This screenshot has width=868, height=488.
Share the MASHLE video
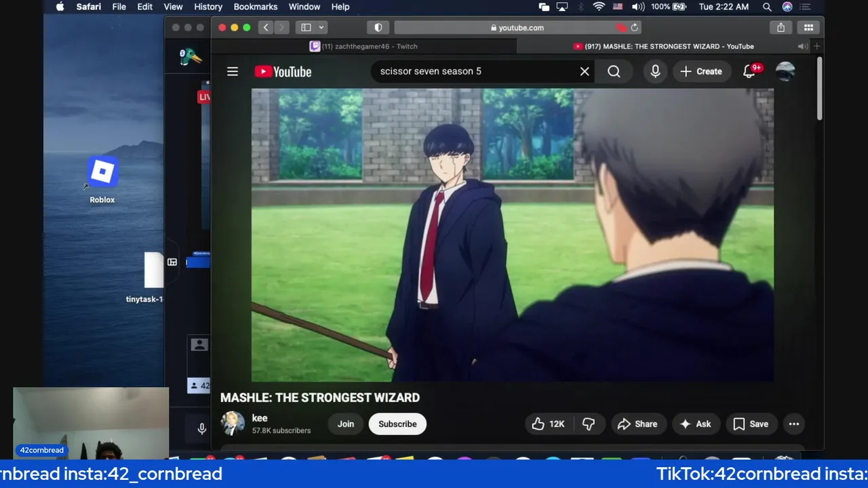(637, 424)
